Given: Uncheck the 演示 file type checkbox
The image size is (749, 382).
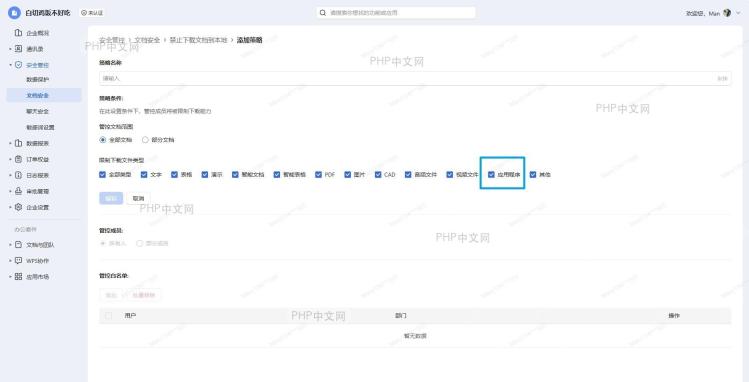Looking at the screenshot, I should click(x=205, y=175).
